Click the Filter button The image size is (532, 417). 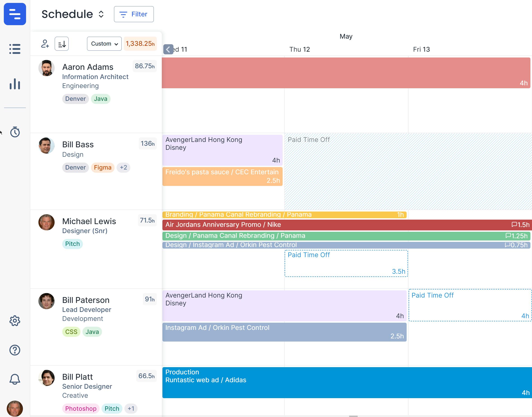click(x=134, y=14)
